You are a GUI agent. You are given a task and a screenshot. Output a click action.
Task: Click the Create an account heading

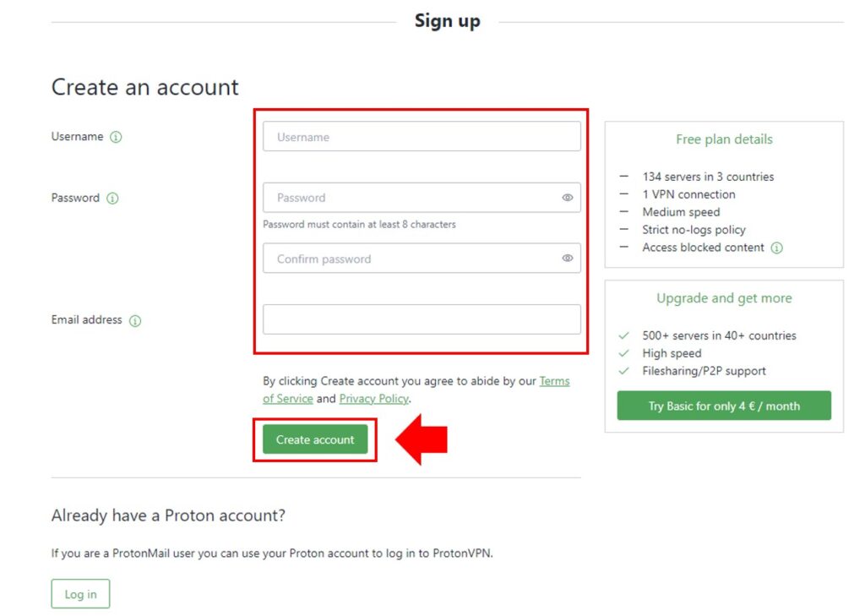click(145, 87)
